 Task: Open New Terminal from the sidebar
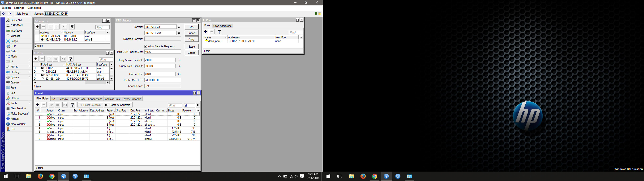(x=18, y=108)
